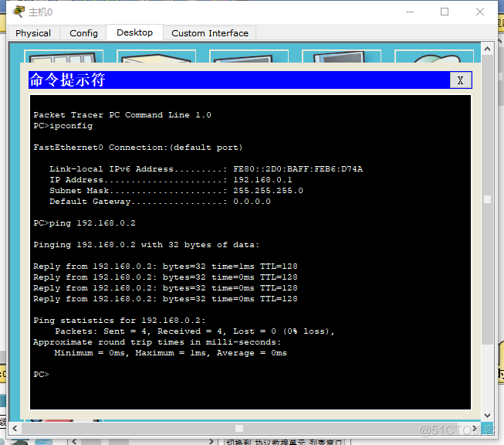Click the horizontal scrollbar right arrow
Image resolution: width=504 pixels, height=445 pixels.
click(475, 428)
